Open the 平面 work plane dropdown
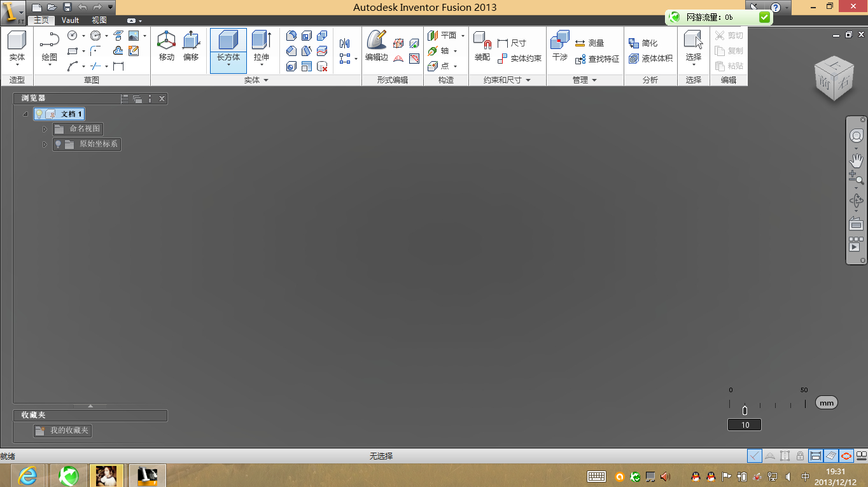 coord(463,36)
